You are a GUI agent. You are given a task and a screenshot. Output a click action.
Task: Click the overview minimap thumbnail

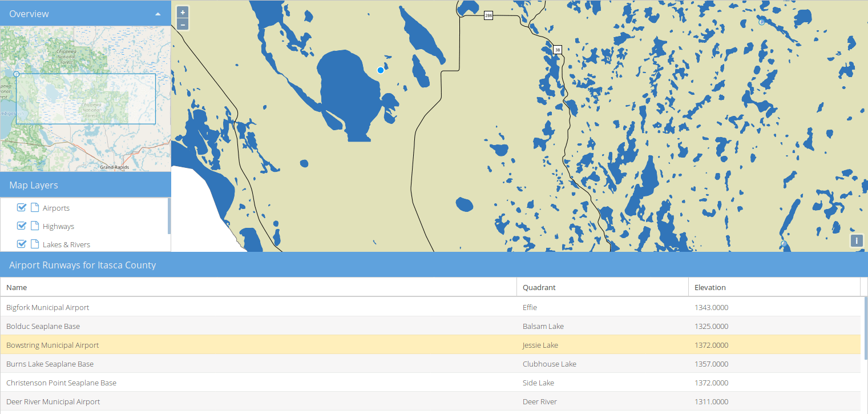point(86,99)
